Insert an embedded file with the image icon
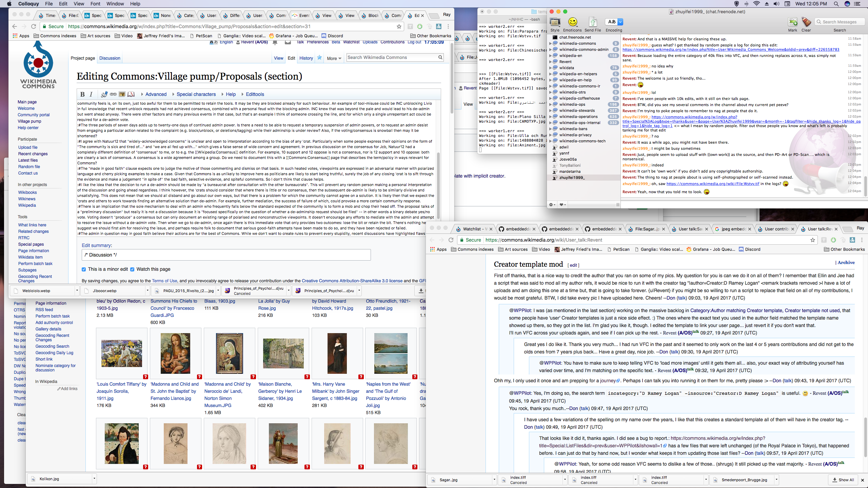This screenshot has height=488, width=868. tap(122, 94)
